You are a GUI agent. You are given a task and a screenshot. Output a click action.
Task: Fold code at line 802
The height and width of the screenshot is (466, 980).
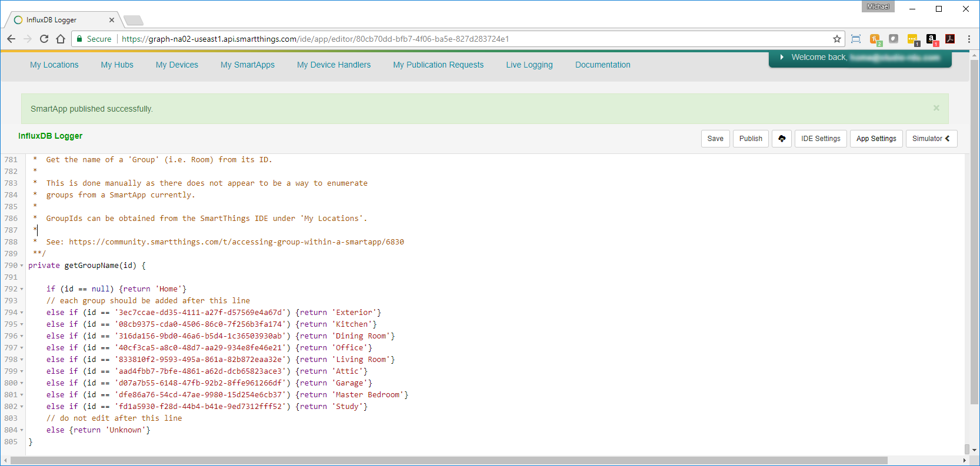click(22, 407)
